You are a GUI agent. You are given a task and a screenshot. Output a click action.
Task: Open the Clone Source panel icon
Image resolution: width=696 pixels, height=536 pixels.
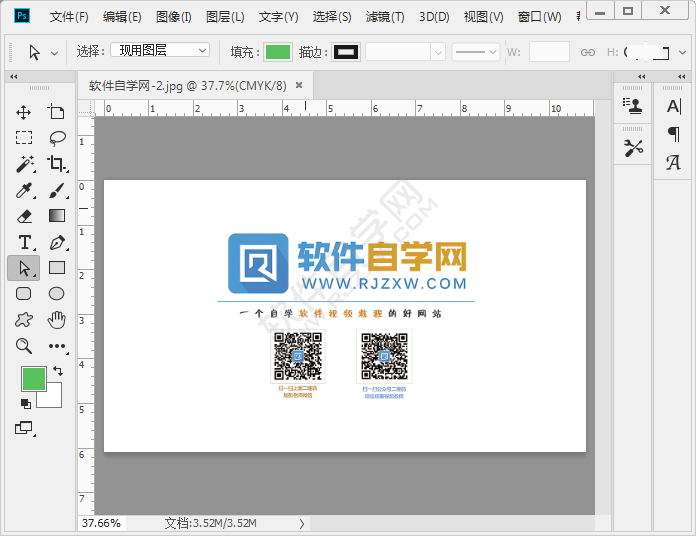coord(632,106)
